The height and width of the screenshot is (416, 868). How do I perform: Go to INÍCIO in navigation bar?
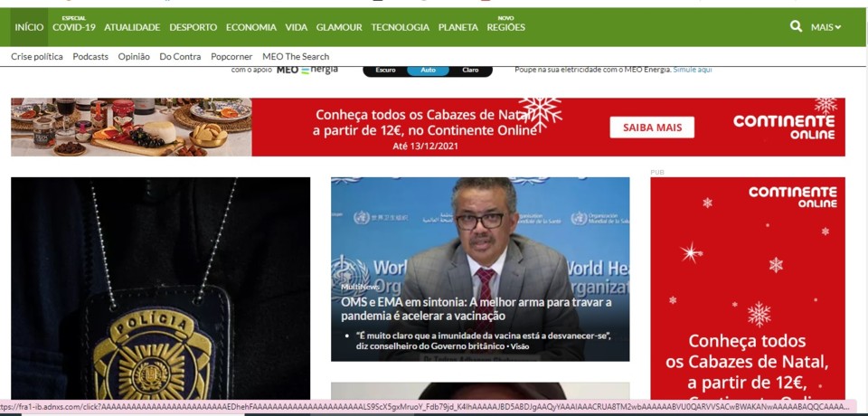tap(29, 27)
